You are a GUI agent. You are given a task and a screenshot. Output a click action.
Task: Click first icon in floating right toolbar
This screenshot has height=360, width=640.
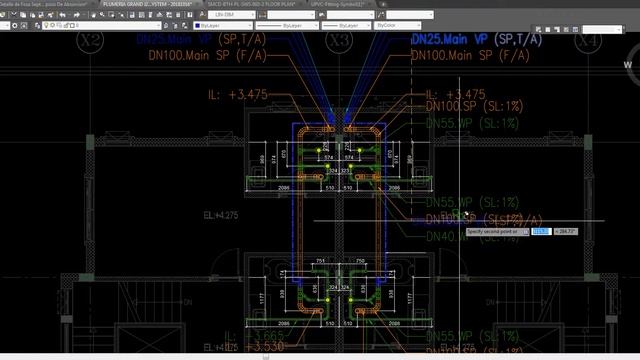click(538, 29)
